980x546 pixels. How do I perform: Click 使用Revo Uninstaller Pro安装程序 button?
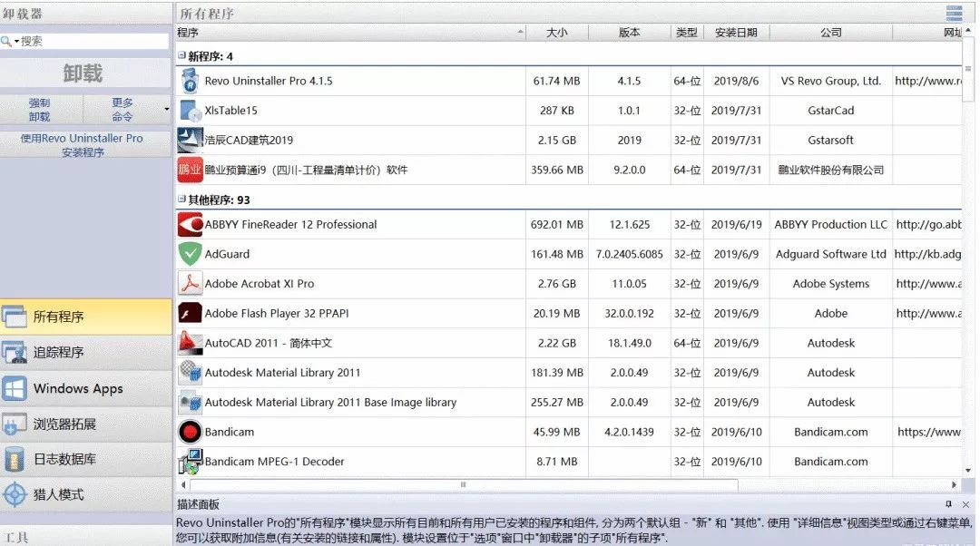pos(85,145)
